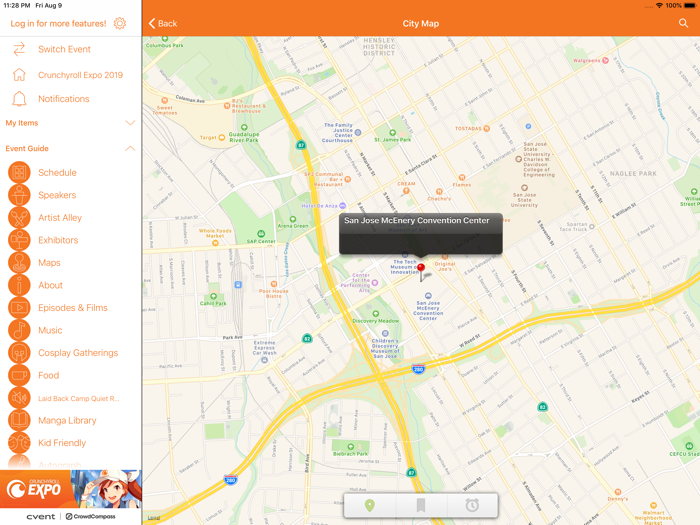
Task: Tap the Hotel De Anza map marker
Action: (x=342, y=206)
